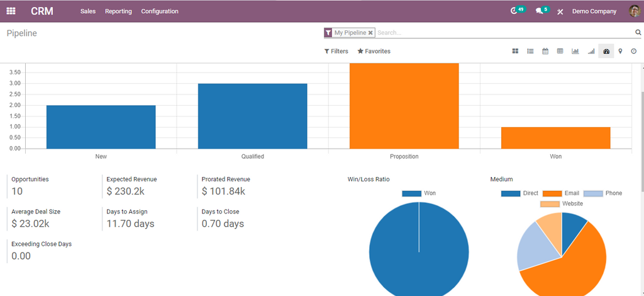
Task: Expand the Favorites dropdown
Action: 374,52
